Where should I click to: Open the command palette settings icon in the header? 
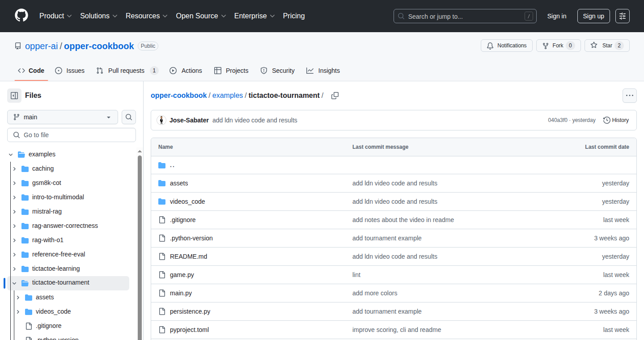click(x=623, y=16)
